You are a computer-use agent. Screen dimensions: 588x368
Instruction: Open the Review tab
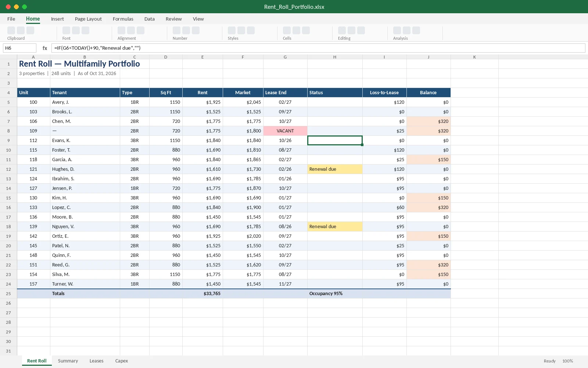click(174, 19)
